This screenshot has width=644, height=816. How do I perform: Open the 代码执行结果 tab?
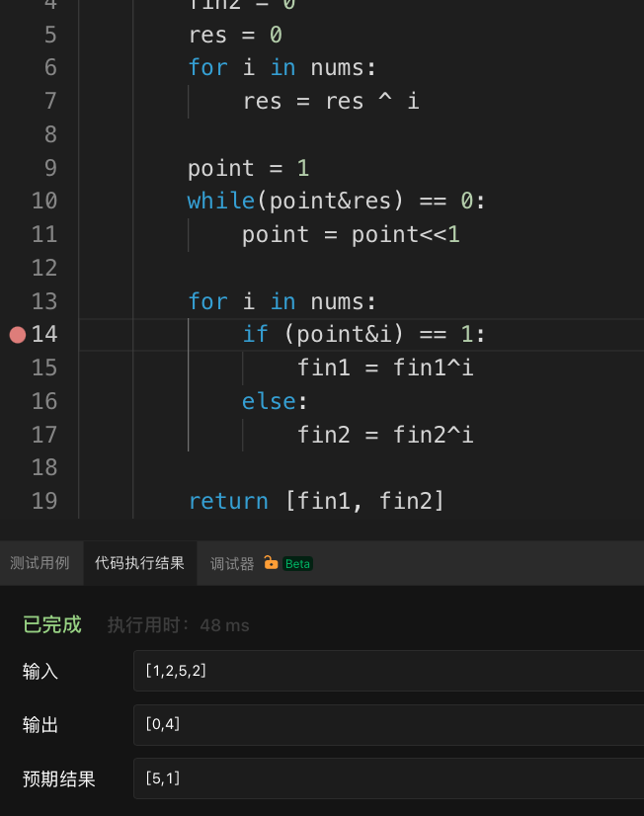coord(139,563)
